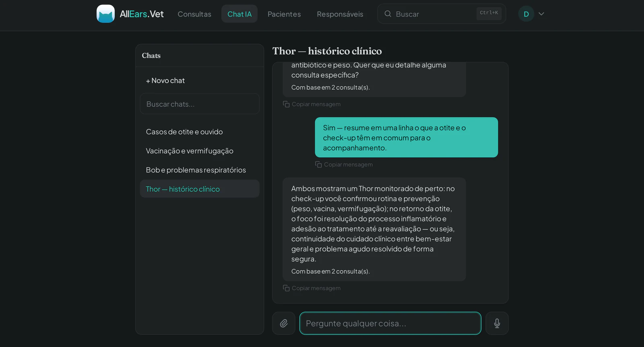644x347 pixels.
Task: Click copy icon under the final assistant reply
Action: tap(286, 288)
